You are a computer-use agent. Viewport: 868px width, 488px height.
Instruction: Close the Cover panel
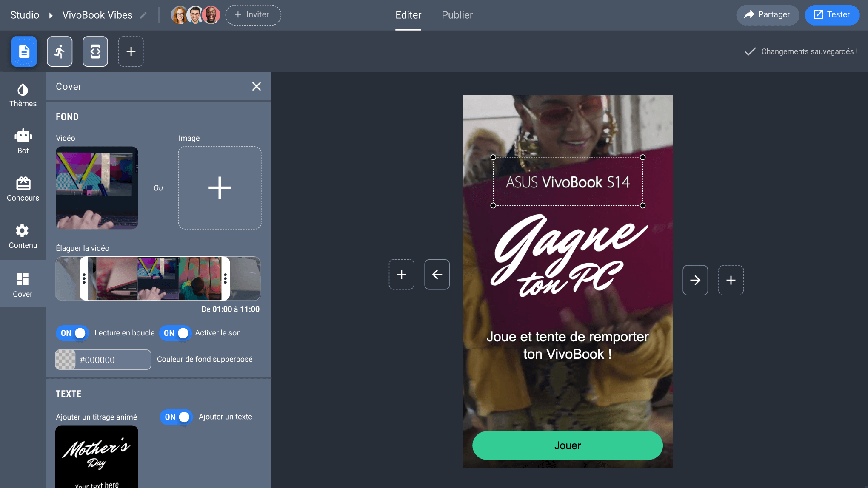click(256, 86)
